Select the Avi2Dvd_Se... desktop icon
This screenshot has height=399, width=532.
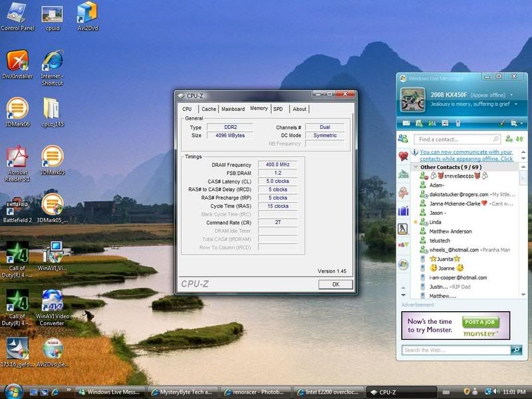point(53,353)
